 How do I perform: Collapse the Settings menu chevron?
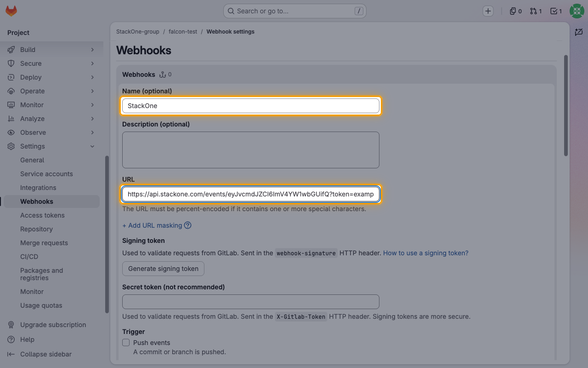point(92,146)
